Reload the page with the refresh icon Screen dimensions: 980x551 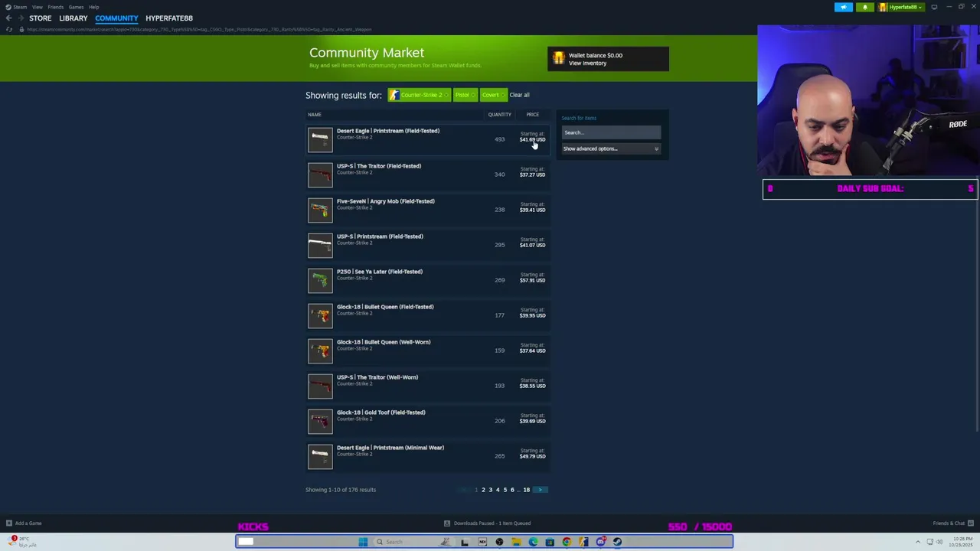click(x=9, y=29)
